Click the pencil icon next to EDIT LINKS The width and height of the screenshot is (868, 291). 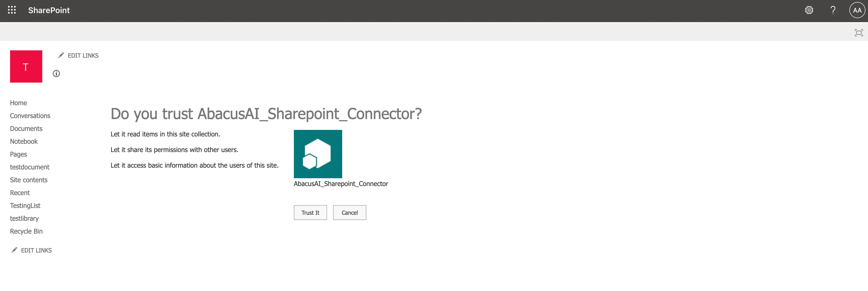pos(61,55)
